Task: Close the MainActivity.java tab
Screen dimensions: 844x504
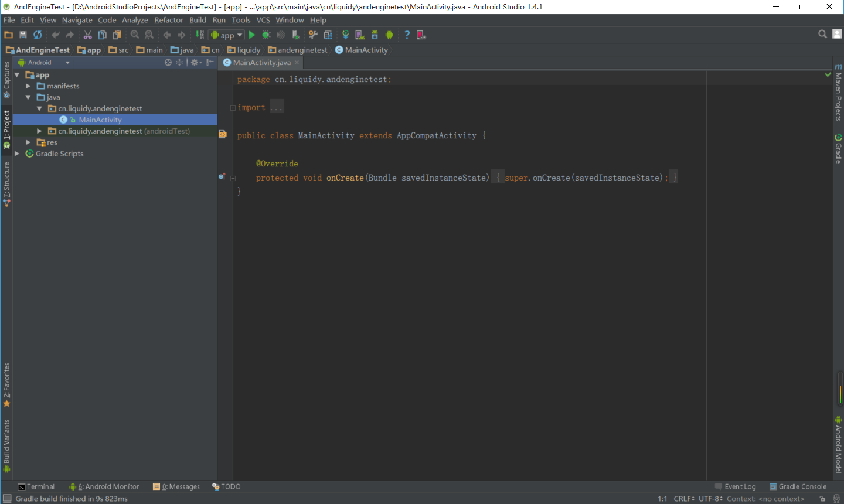Action: coord(297,62)
